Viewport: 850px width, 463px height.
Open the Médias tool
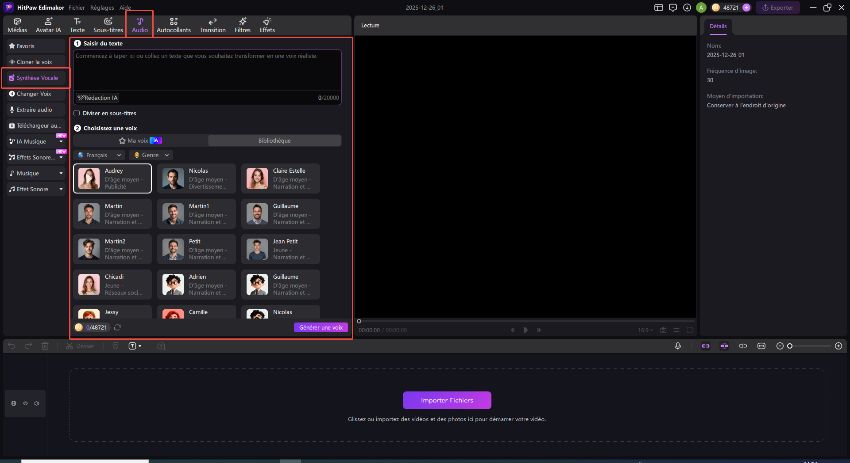(x=17, y=25)
